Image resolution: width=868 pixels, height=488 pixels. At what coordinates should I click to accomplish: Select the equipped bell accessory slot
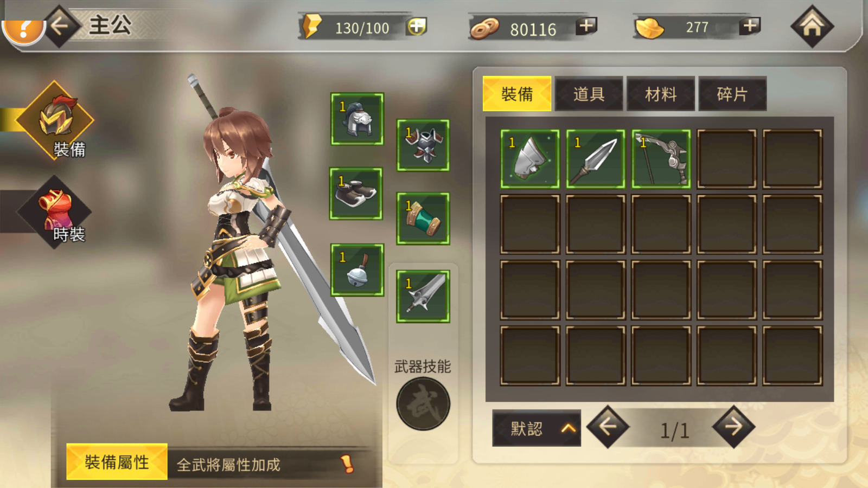coord(357,270)
